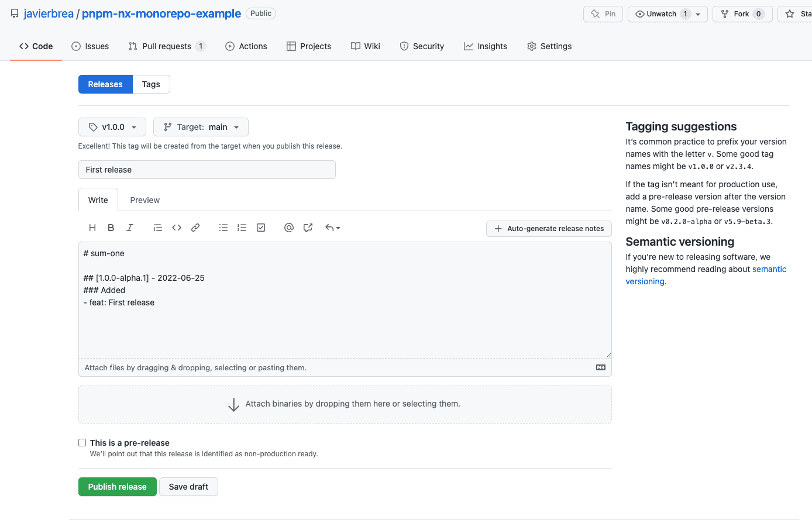Click the Fork count badge 0
Viewport: 812px width, 530px height.
coord(759,14)
